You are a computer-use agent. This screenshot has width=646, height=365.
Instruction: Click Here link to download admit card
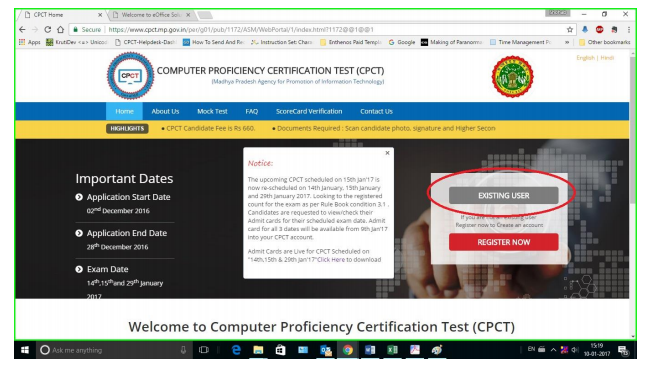click(x=331, y=260)
